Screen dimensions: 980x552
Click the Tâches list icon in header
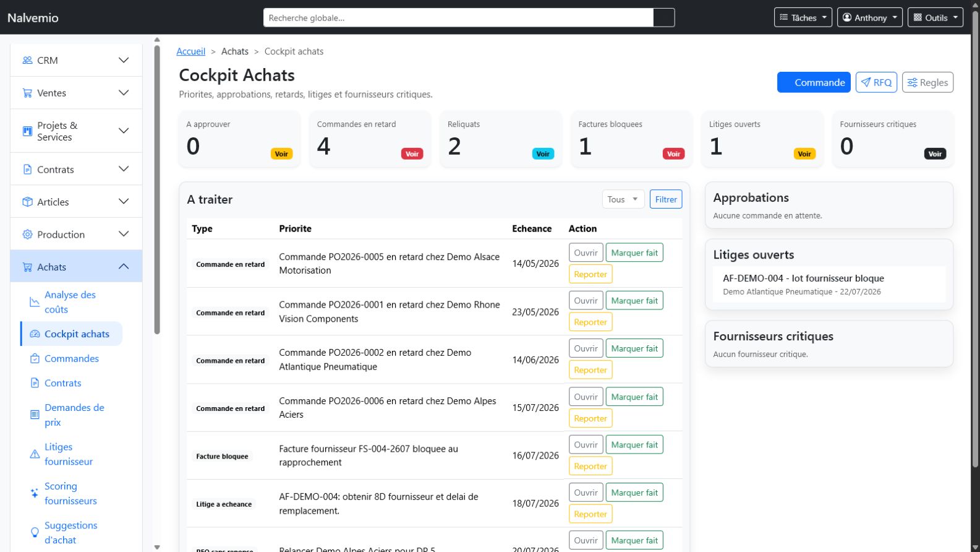click(783, 17)
